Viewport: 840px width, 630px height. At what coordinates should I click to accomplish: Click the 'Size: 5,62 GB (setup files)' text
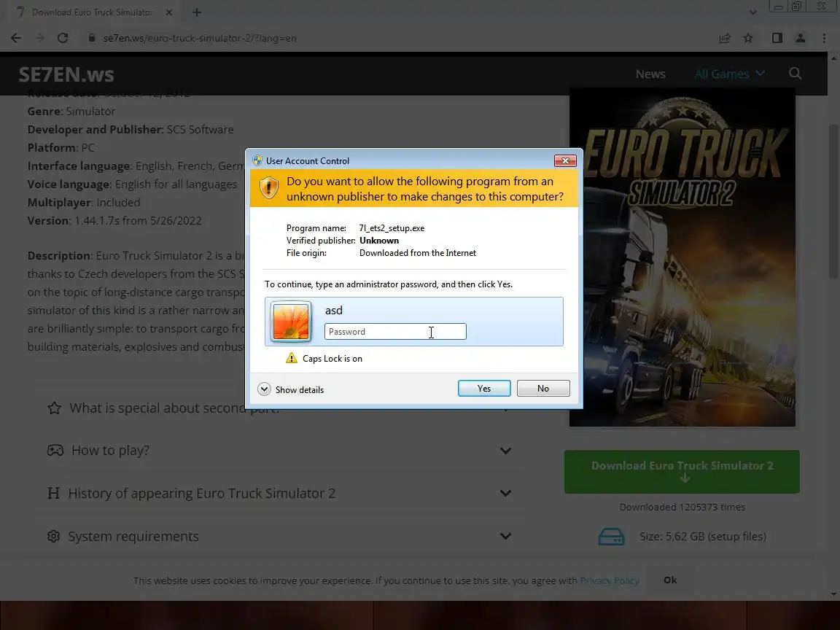tap(703, 536)
